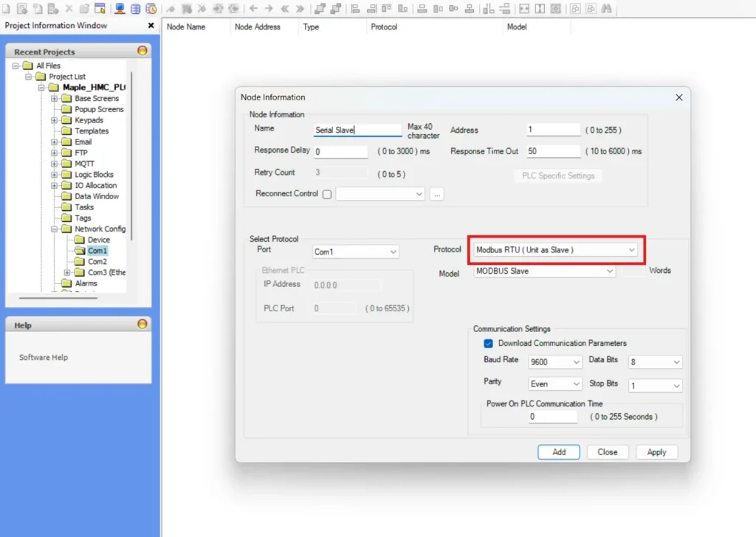Click the clock scheduler icon on the toolbar
Screen dimensions: 756x537
click(150, 9)
